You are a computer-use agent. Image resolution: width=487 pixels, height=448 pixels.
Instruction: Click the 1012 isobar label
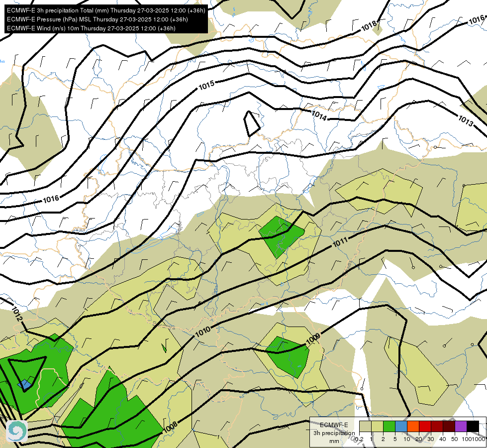point(17,314)
